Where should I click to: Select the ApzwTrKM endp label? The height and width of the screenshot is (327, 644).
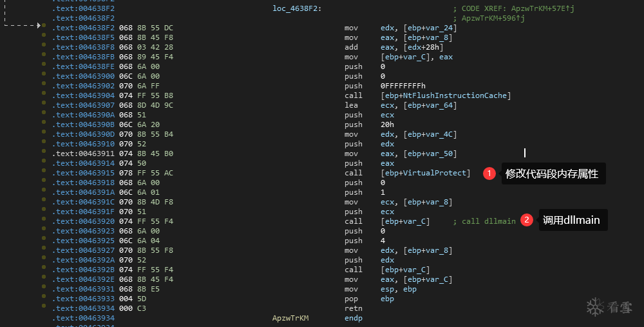click(x=290, y=318)
